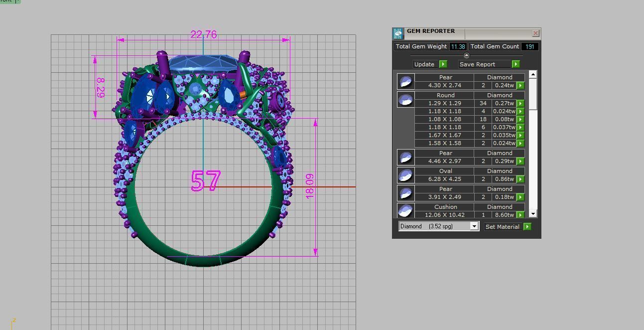Click the green arrow beside Save Report
Image resolution: width=644 pixels, height=330 pixels.
tap(515, 64)
